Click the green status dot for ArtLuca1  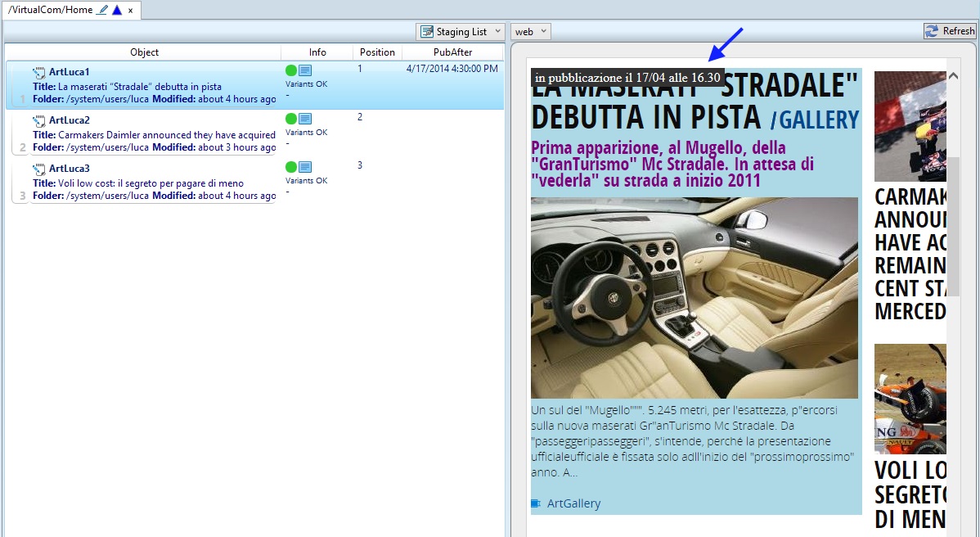tap(290, 70)
